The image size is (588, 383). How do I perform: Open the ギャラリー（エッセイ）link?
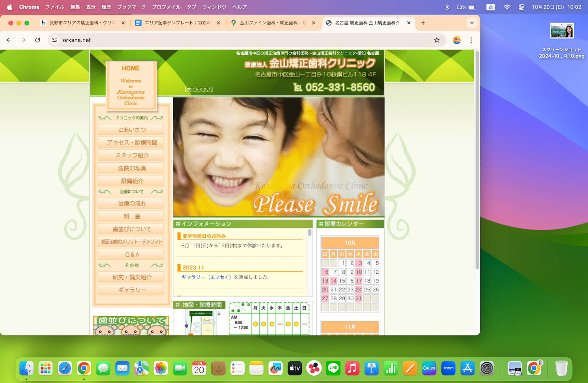(x=206, y=277)
